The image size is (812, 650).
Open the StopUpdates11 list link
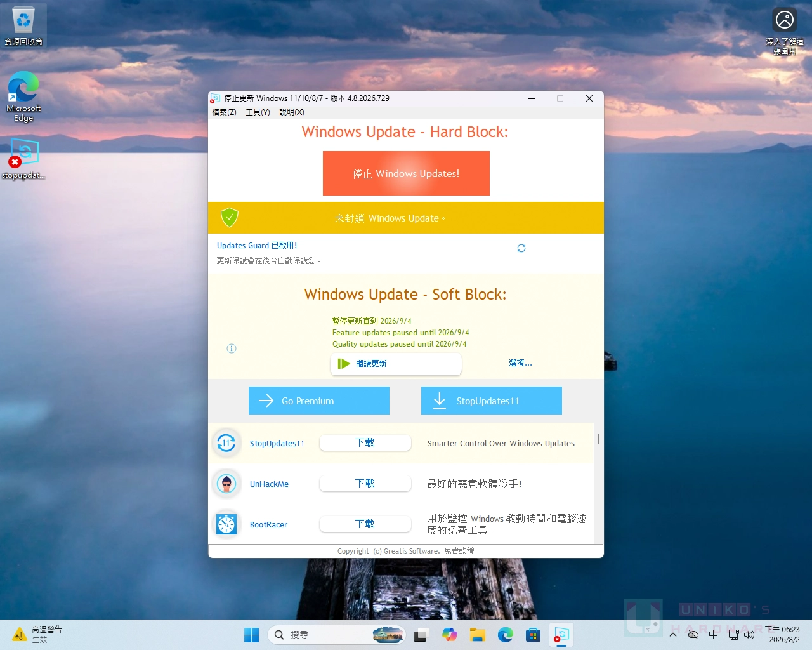tap(277, 444)
